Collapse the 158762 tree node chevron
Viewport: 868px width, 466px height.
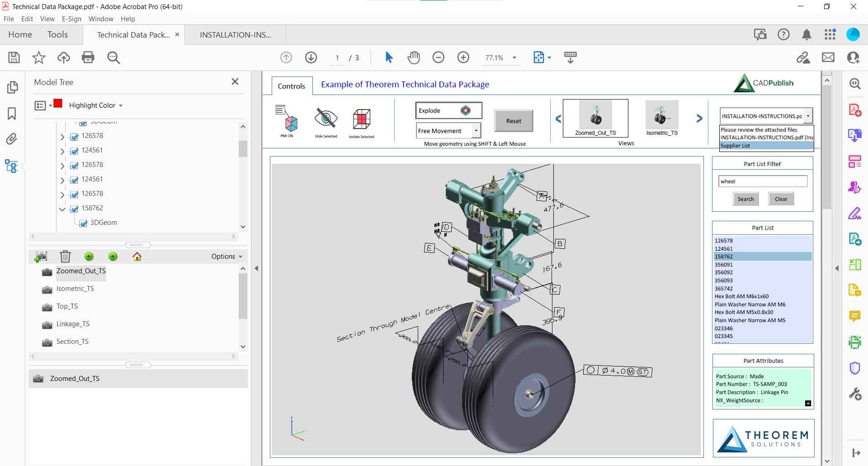(62, 209)
